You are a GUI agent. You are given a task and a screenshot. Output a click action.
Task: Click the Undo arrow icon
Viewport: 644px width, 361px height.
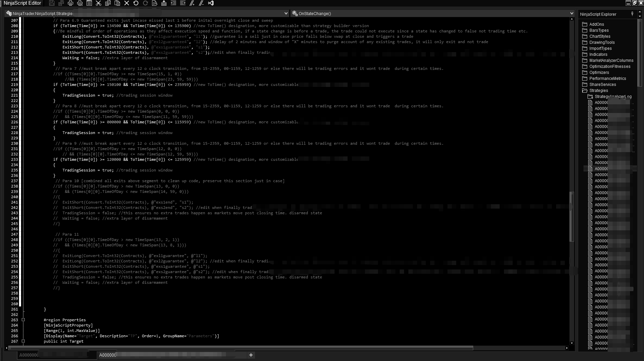[136, 3]
